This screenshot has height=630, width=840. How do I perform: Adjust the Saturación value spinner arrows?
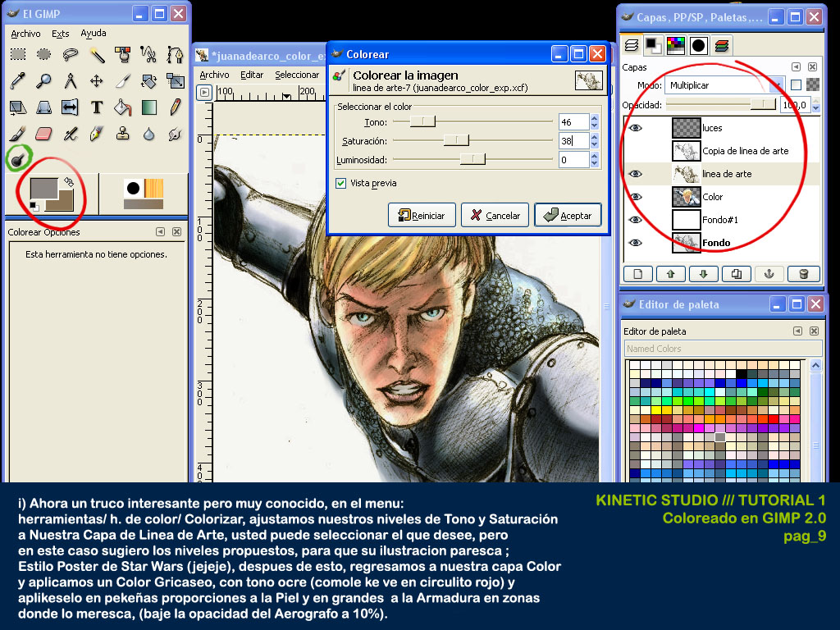click(594, 141)
